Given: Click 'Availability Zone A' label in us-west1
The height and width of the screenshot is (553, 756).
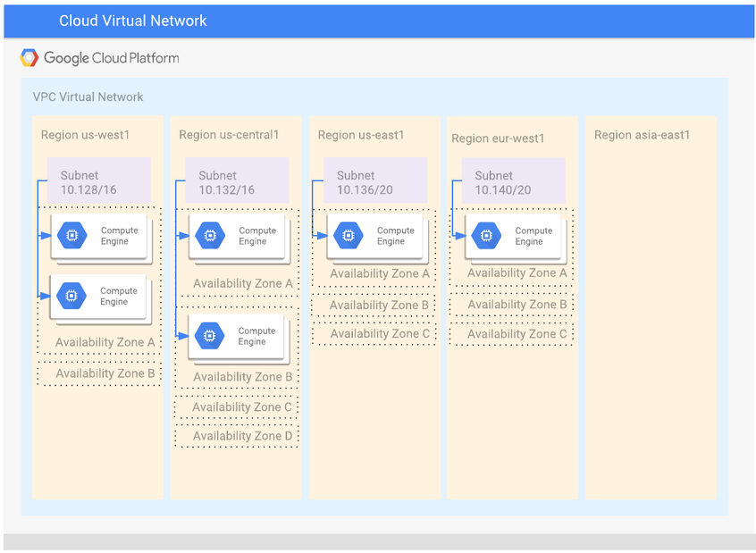Looking at the screenshot, I should 105,342.
